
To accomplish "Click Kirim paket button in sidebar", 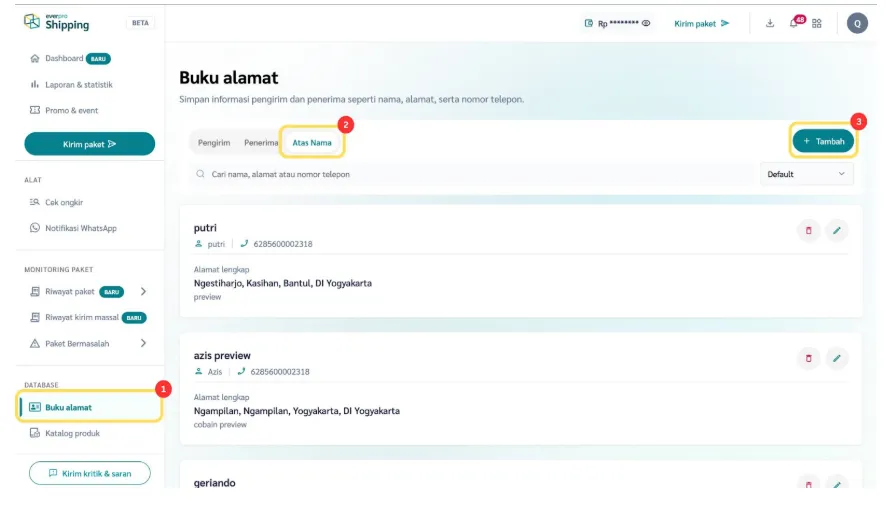I will click(89, 144).
